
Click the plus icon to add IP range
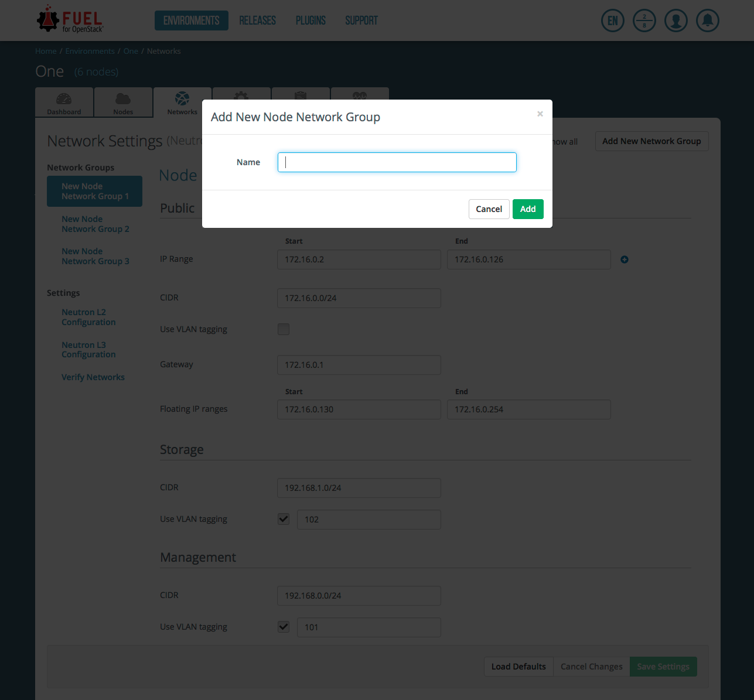[625, 259]
